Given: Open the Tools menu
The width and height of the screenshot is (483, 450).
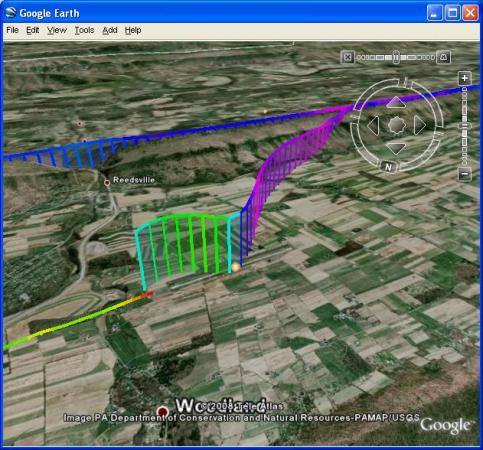Looking at the screenshot, I should pos(84,30).
